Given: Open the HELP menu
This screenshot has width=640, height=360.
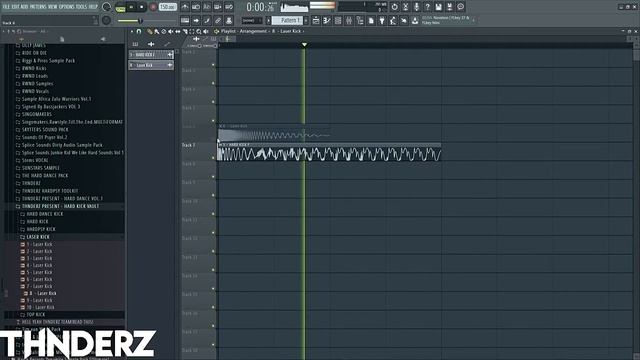Looking at the screenshot, I should pyautogui.click(x=93, y=7).
